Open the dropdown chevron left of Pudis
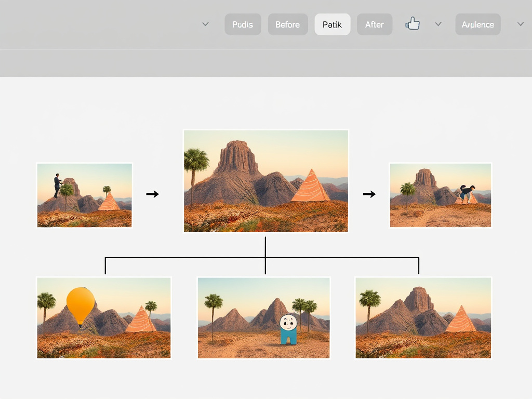The width and height of the screenshot is (532, 399). tap(205, 24)
